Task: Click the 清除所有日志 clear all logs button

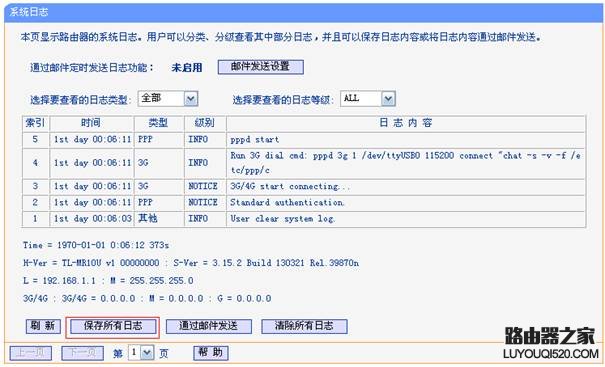Action: [x=304, y=326]
